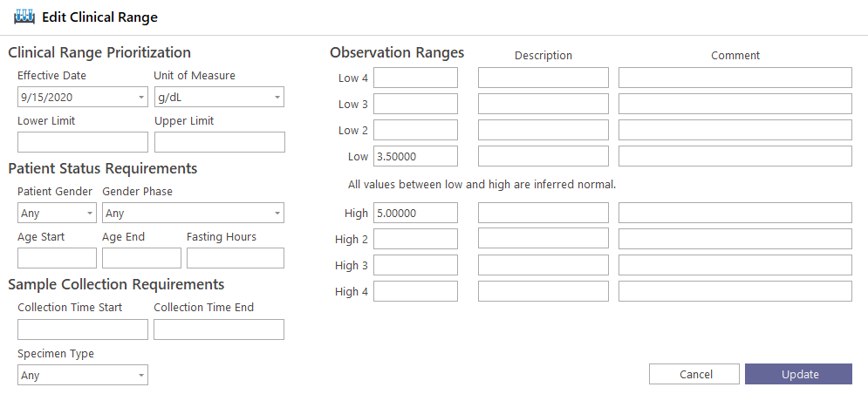Click the Comment field for High 4

point(735,291)
